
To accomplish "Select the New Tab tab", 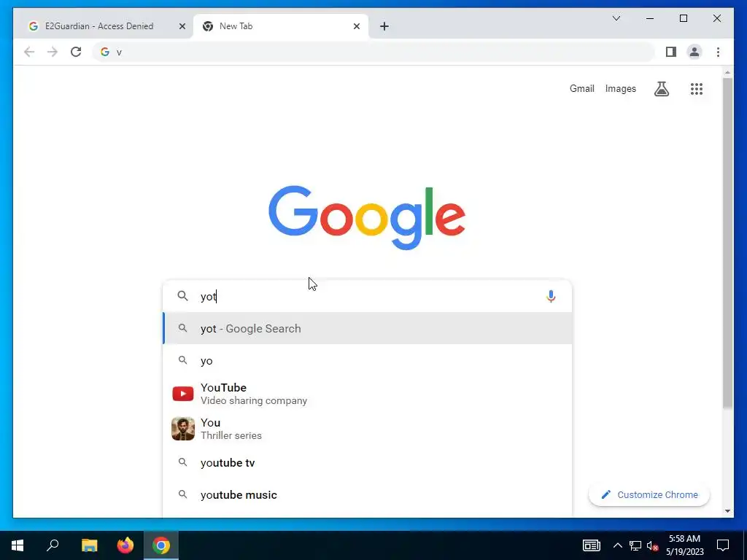I will click(281, 26).
